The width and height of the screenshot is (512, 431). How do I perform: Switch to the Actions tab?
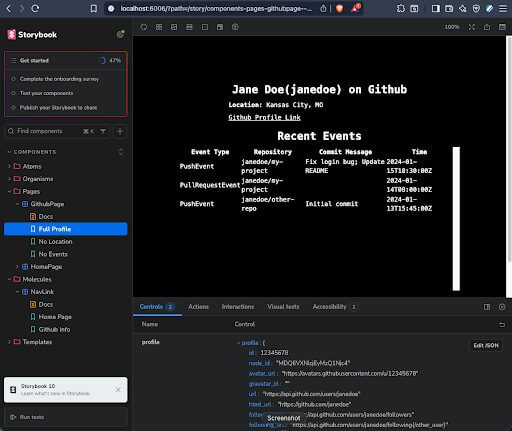198,307
